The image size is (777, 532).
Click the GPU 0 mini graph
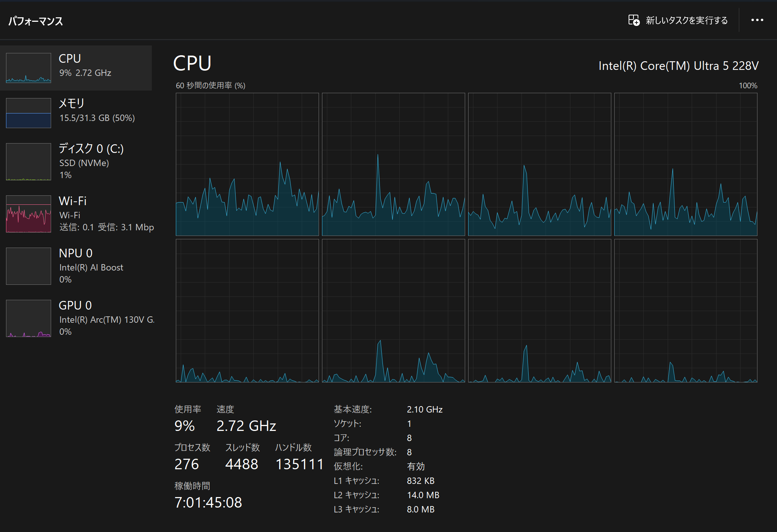(29, 318)
